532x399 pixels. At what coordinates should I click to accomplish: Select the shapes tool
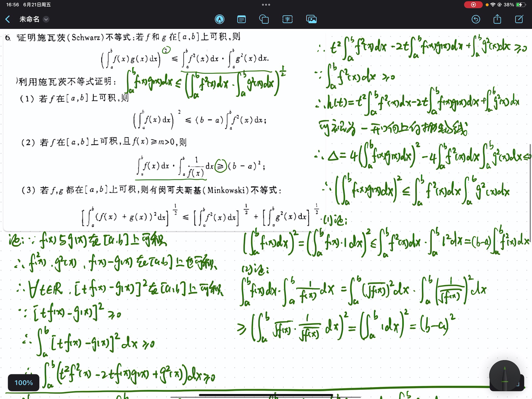[x=264, y=19]
